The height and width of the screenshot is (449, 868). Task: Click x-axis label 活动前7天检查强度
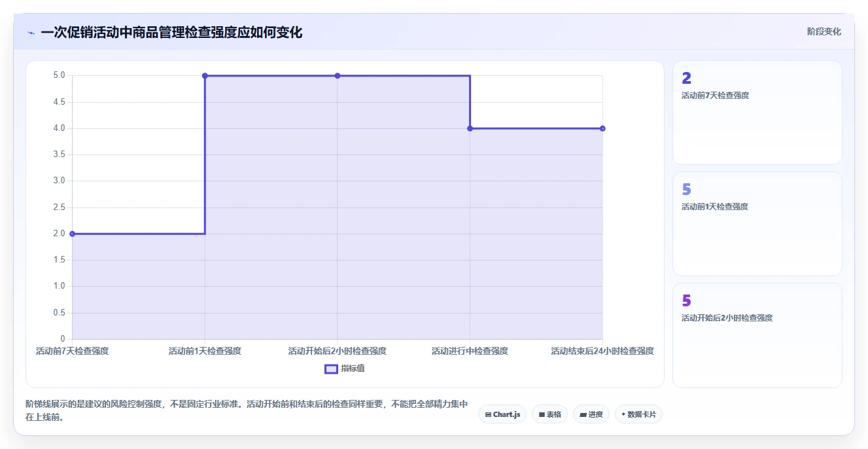[73, 351]
